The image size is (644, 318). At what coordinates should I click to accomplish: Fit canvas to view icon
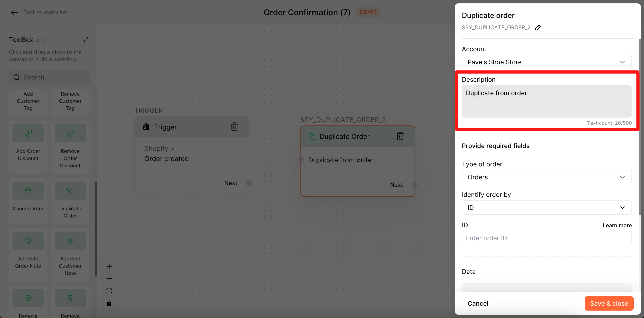coord(109,291)
